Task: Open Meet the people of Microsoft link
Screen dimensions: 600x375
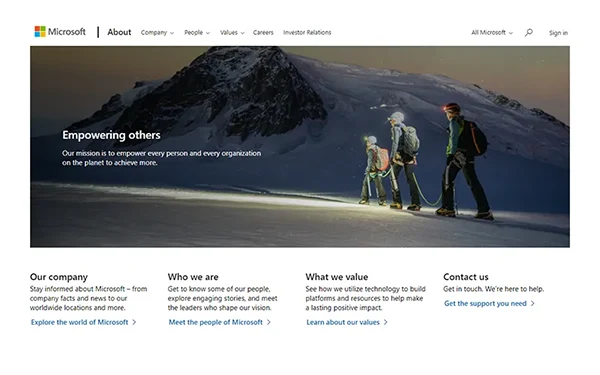Action: coord(220,322)
